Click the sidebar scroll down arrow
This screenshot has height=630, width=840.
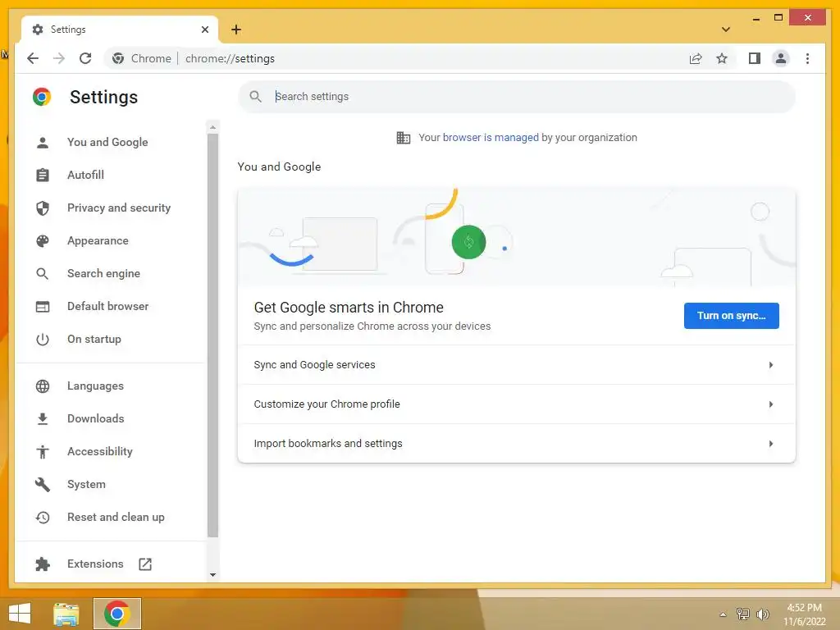click(x=212, y=575)
